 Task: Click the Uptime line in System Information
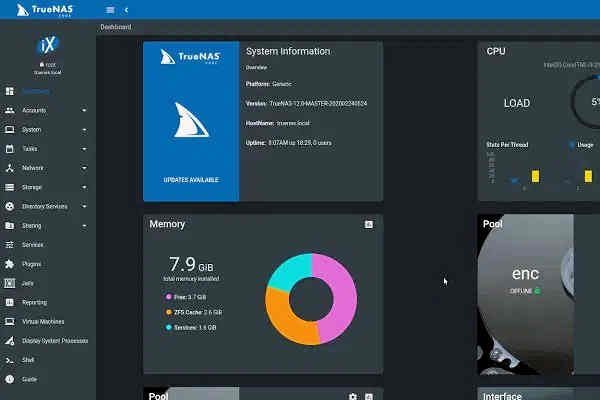click(x=289, y=143)
